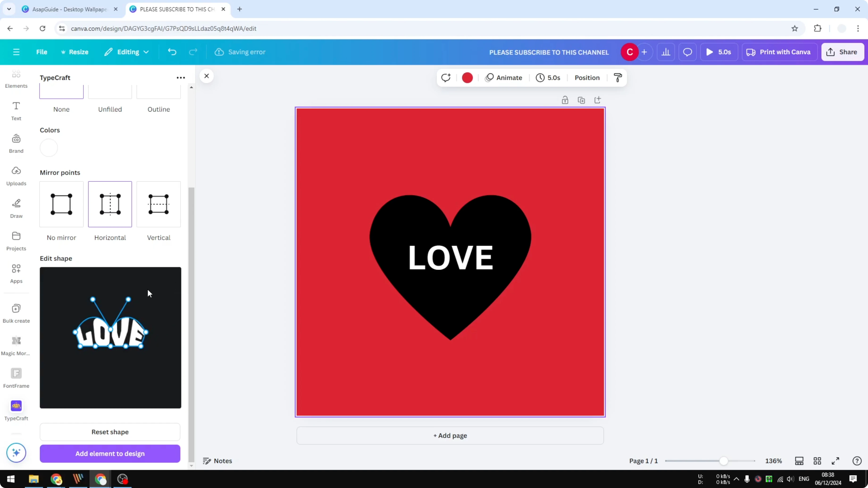Open the Bulk create panel
Screen dimensions: 868x488
16,313
